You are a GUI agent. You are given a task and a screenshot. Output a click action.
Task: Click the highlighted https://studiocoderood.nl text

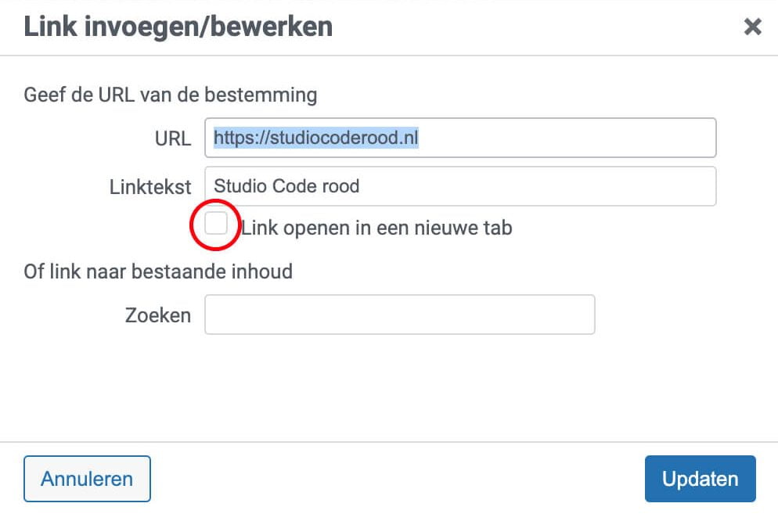316,138
